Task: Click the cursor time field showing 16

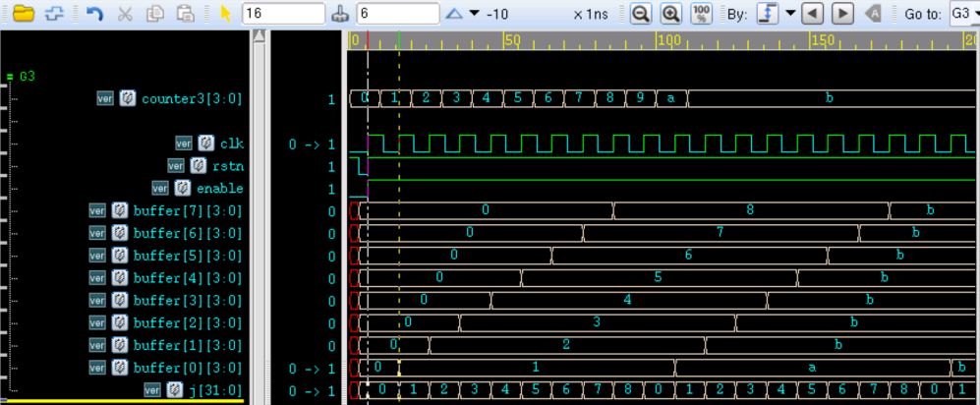Action: pos(282,14)
